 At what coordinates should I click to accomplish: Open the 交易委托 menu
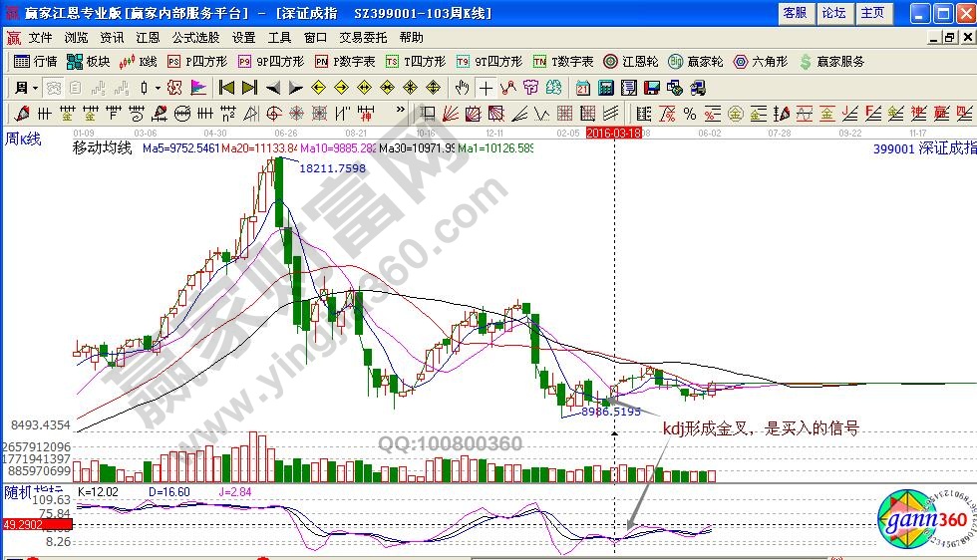click(x=359, y=38)
